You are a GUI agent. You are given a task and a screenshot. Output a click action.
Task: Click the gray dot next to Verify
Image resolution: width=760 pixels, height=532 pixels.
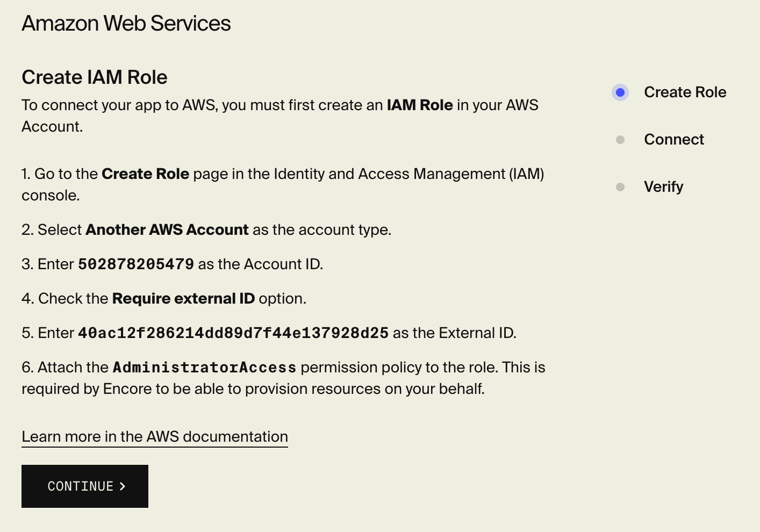620,187
